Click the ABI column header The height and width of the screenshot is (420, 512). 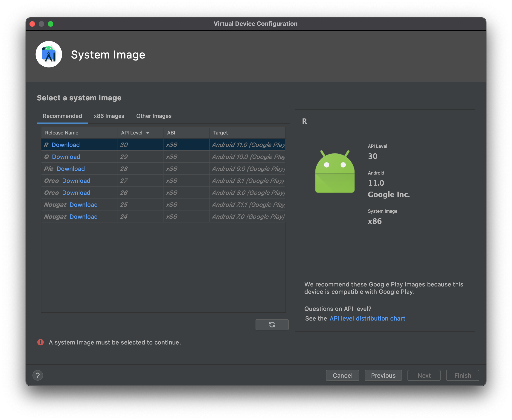coord(186,133)
